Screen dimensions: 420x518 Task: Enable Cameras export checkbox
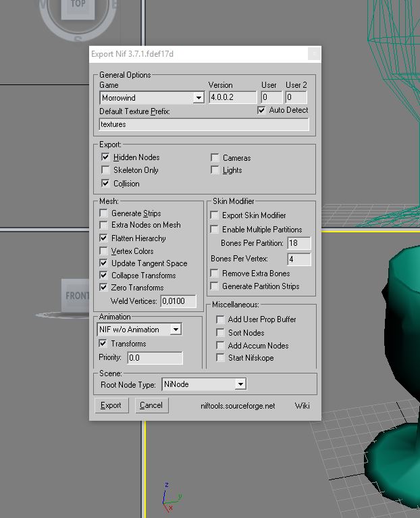pyautogui.click(x=215, y=157)
